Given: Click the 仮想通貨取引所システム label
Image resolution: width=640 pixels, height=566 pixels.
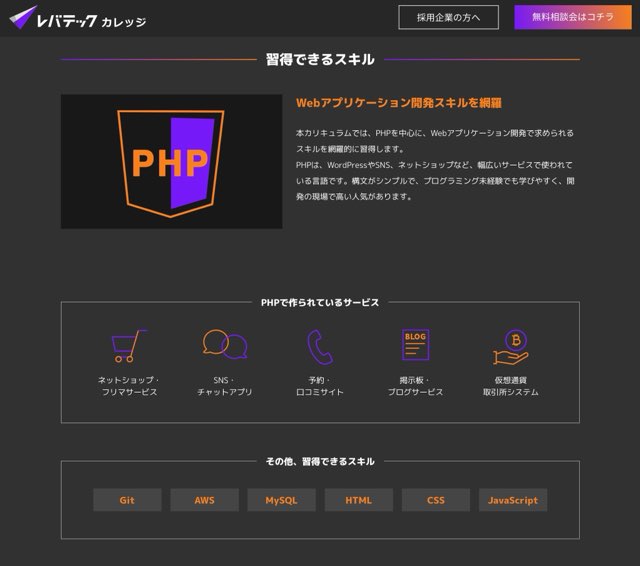Looking at the screenshot, I should pos(511,386).
